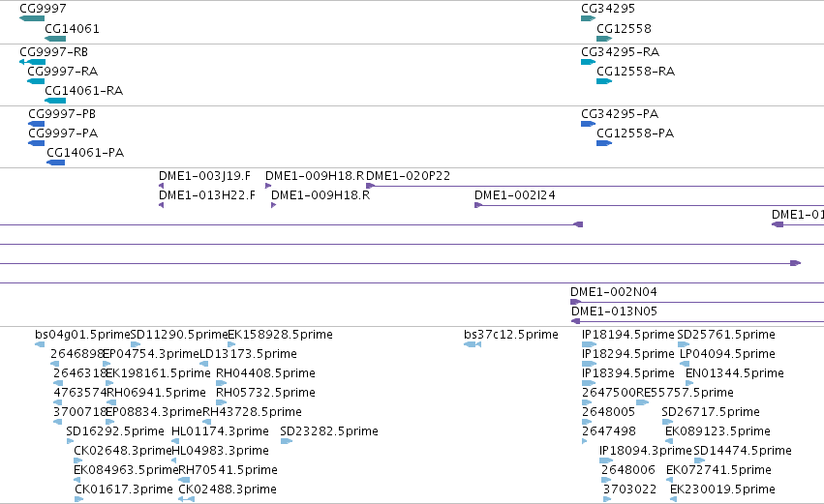Click protein CG9997-PB
Image resolution: width=824 pixels, height=504 pixels.
click(62, 114)
